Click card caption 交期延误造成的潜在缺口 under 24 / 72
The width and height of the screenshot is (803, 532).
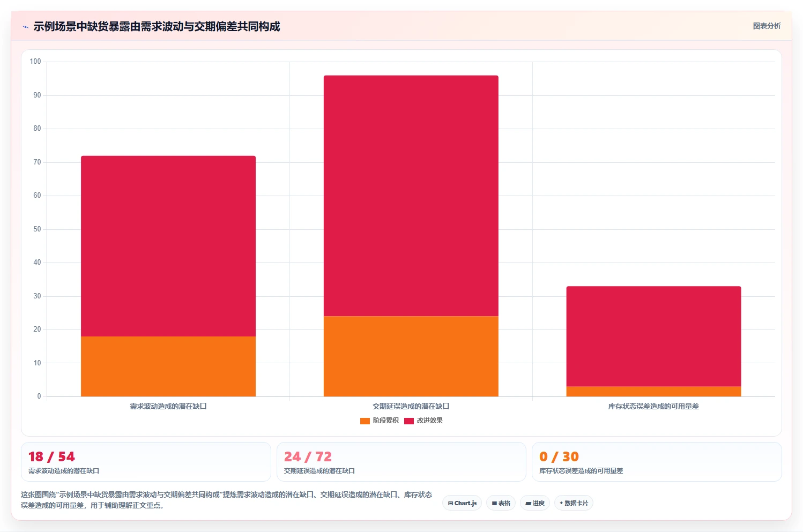point(319,471)
